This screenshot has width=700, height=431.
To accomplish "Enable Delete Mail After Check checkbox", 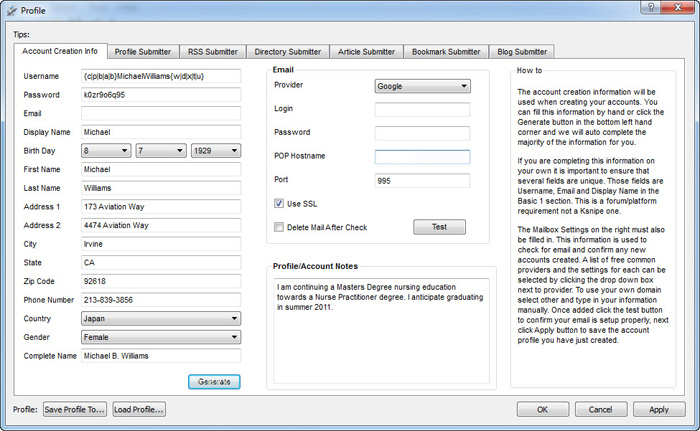I will (x=279, y=227).
